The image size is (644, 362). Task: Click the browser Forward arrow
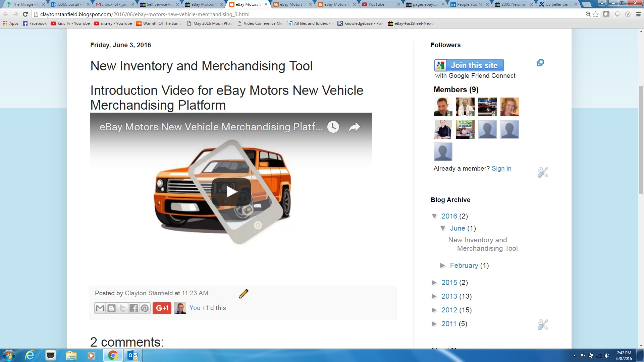pyautogui.click(x=15, y=14)
